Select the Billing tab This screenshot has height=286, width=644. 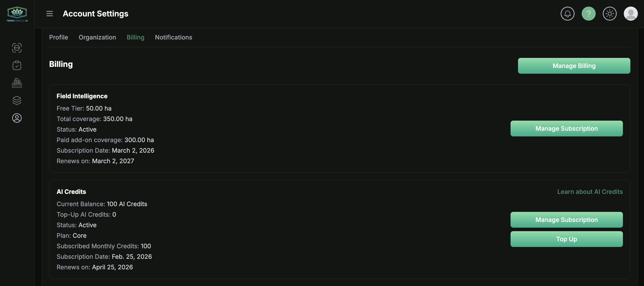[x=135, y=37]
